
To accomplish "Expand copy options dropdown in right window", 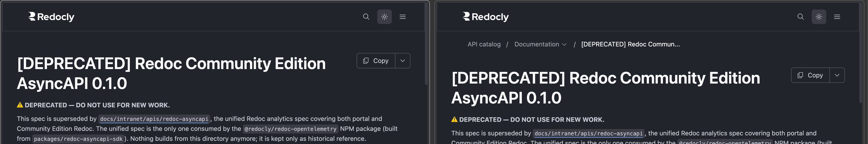I will [x=837, y=75].
